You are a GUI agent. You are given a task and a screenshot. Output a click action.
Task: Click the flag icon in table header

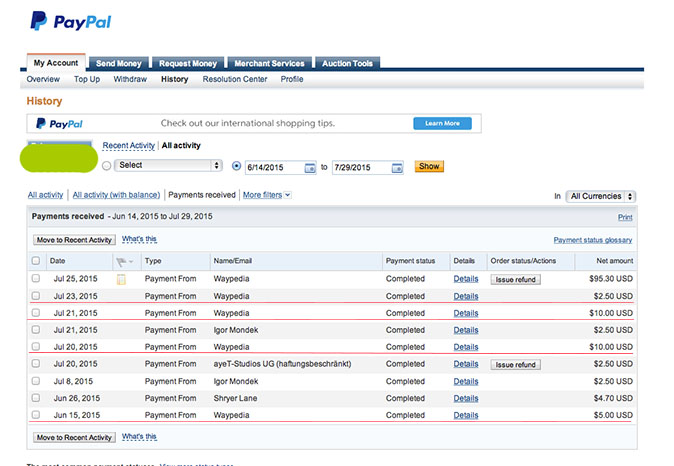point(121,261)
